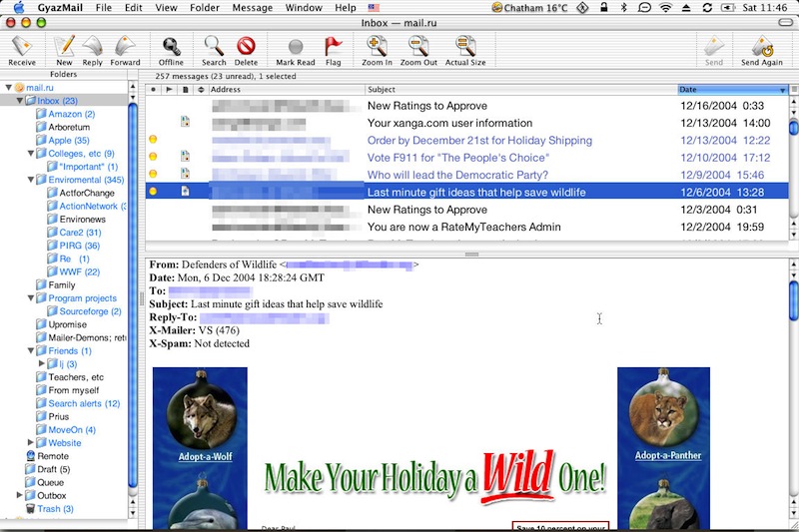The image size is (799, 532).
Task: Toggle the status dot on the wildlife message row
Action: 153,192
